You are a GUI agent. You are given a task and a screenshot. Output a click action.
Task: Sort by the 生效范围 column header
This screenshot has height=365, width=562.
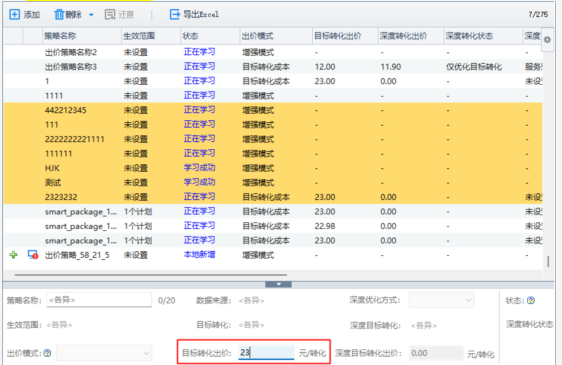(x=151, y=36)
